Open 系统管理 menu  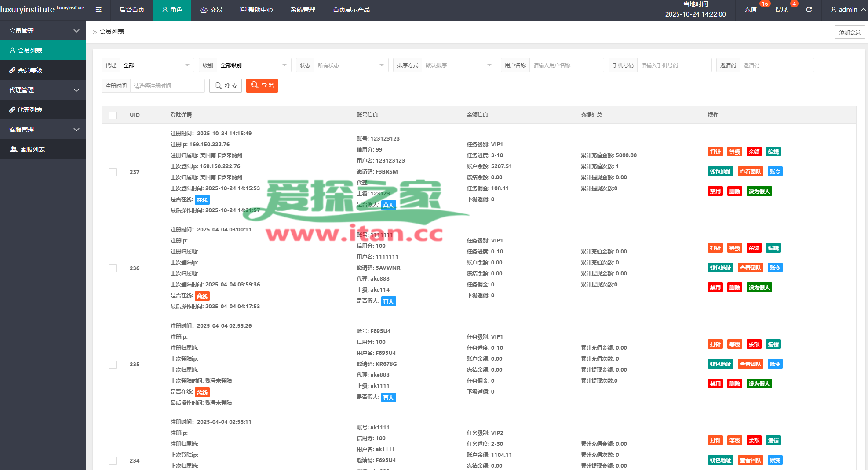point(303,10)
